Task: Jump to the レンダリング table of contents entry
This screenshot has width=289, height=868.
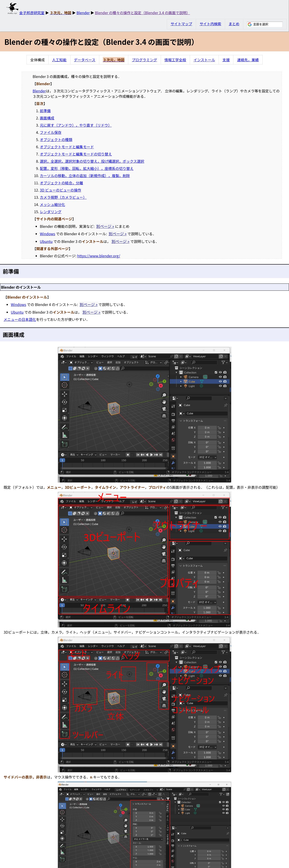Action: point(50,212)
